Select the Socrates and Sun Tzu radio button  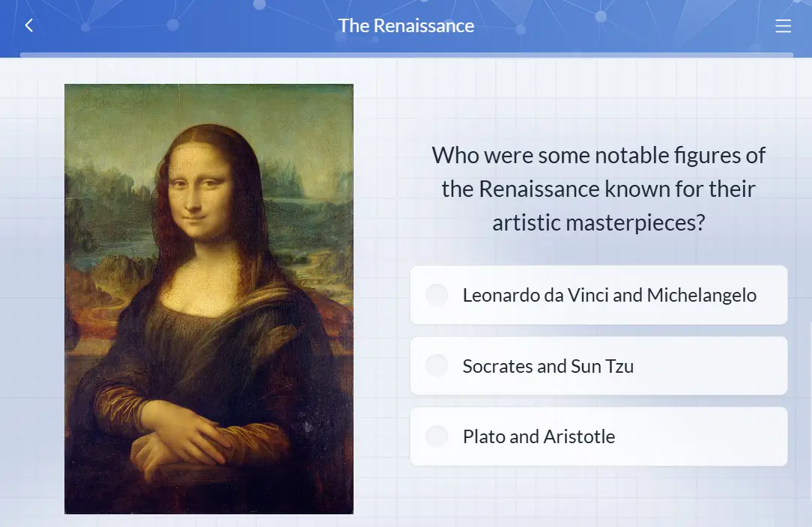pos(437,366)
